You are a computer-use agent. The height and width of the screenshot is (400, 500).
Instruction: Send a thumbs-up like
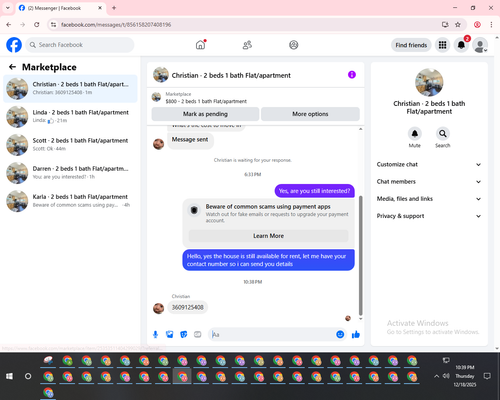tap(356, 334)
